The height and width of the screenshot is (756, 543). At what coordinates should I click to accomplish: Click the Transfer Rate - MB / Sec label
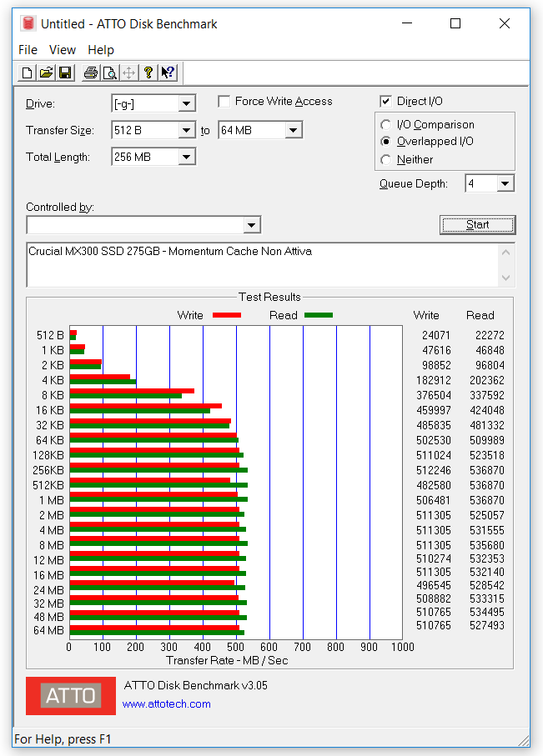[227, 660]
